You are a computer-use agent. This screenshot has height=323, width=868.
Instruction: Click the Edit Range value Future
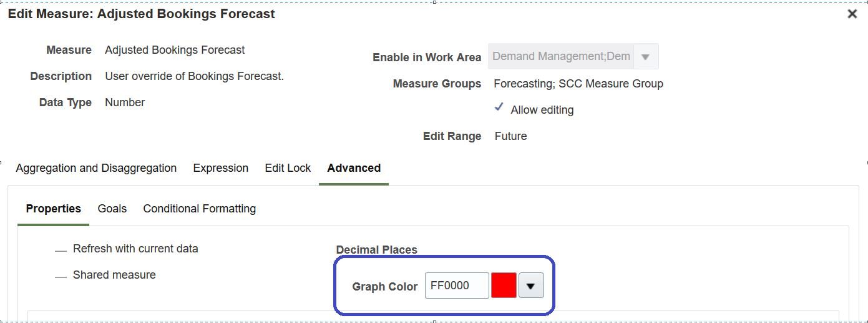510,136
